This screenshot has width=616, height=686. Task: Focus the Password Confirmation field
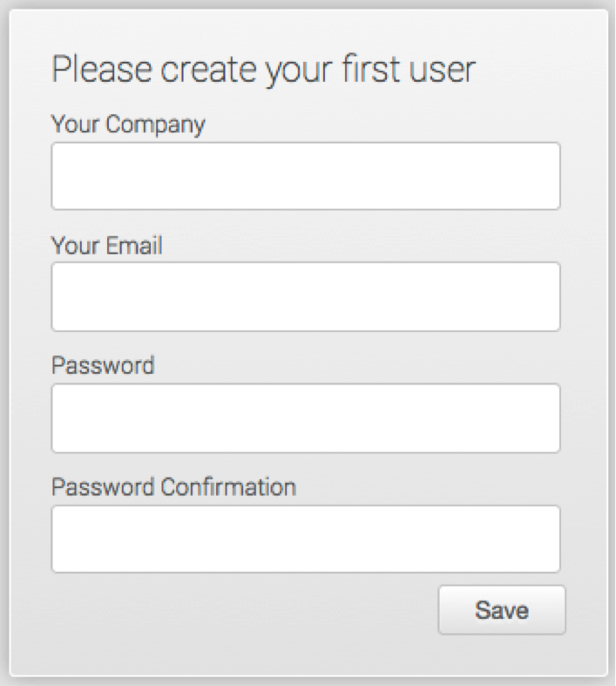[305, 539]
